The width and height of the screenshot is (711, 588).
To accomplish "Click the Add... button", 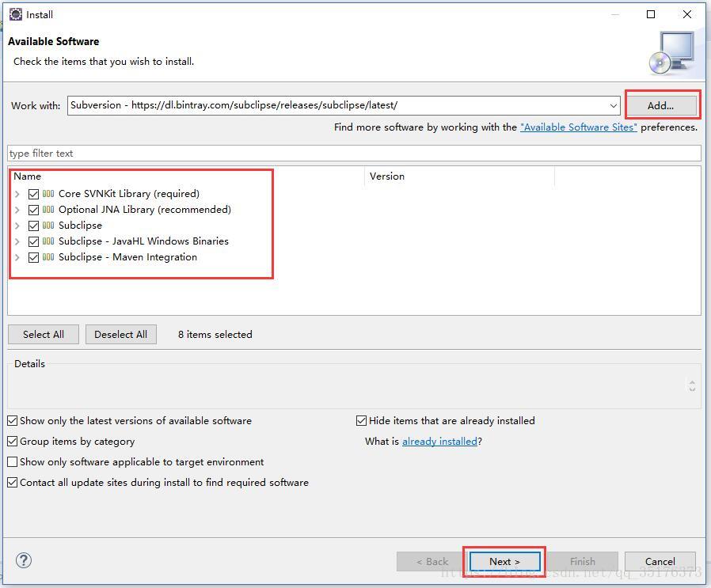I will [x=660, y=105].
